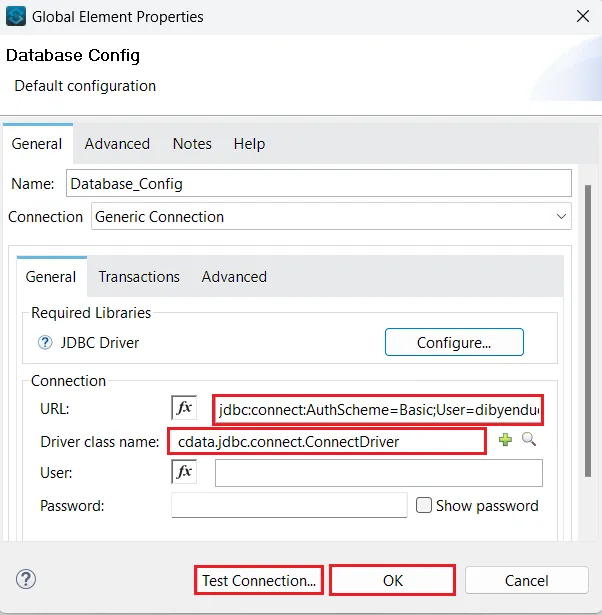Click the Anypoint Studio icon in the title bar

click(17, 17)
